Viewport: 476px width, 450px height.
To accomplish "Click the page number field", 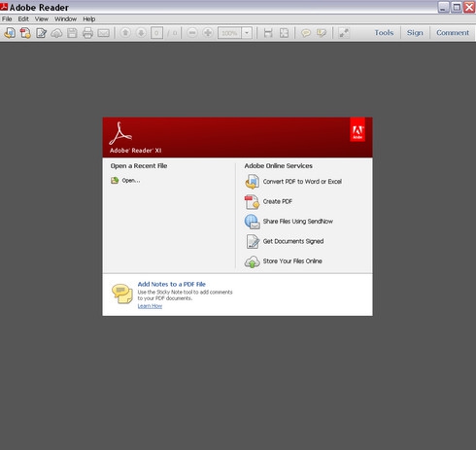I will pos(156,33).
